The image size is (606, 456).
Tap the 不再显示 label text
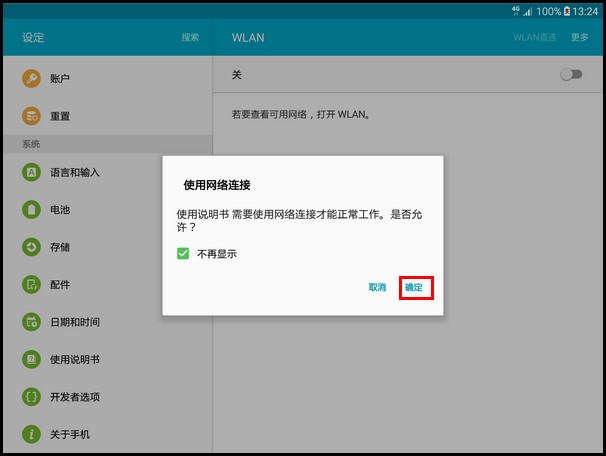pyautogui.click(x=217, y=254)
